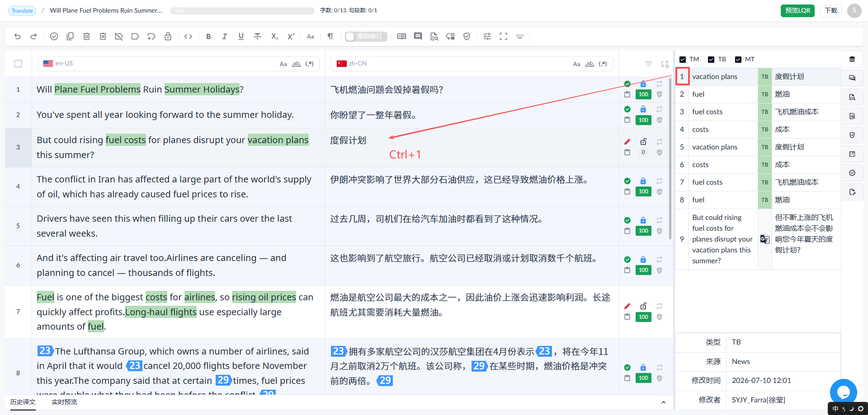Click the keyboard icon in the toolbar
Viewport: 868px width, 415px height.
coord(519,37)
